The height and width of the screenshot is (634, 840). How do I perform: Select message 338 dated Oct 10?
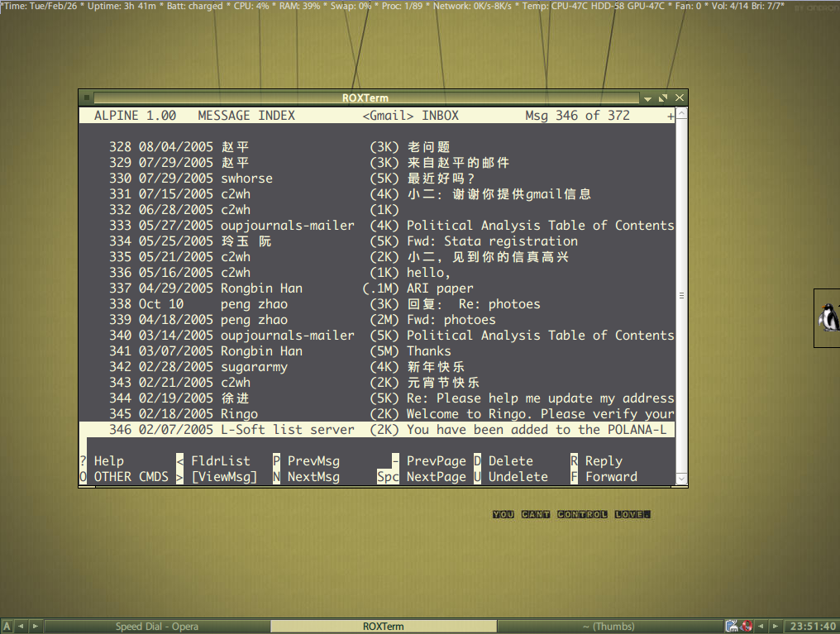pyautogui.click(x=377, y=303)
